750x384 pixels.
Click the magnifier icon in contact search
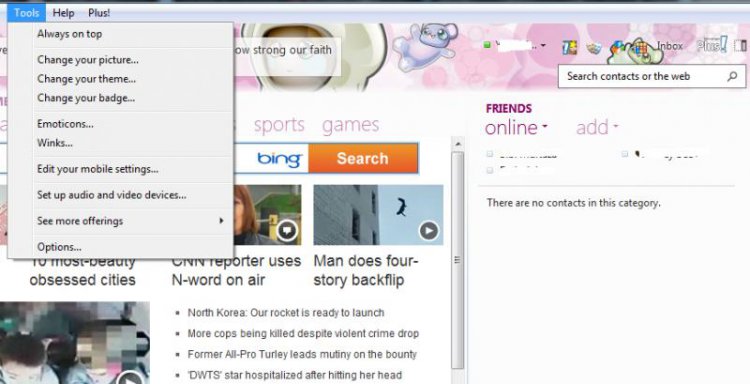point(732,76)
